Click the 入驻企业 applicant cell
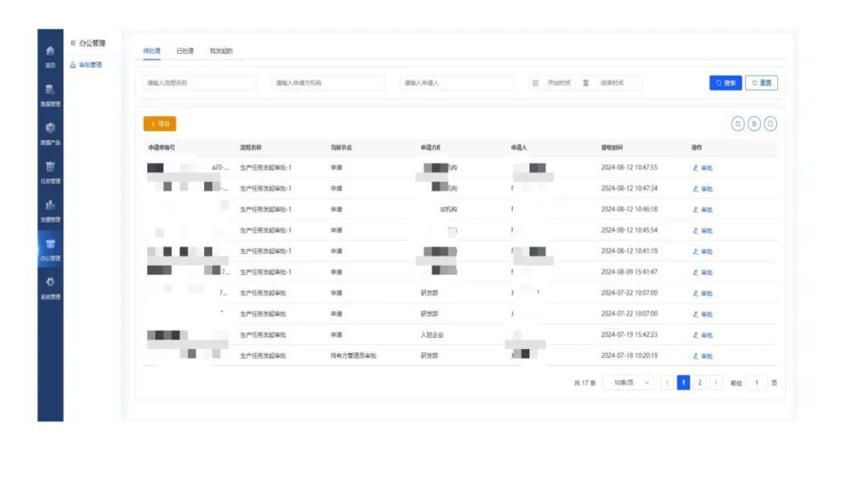The image size is (868, 489). click(x=432, y=335)
